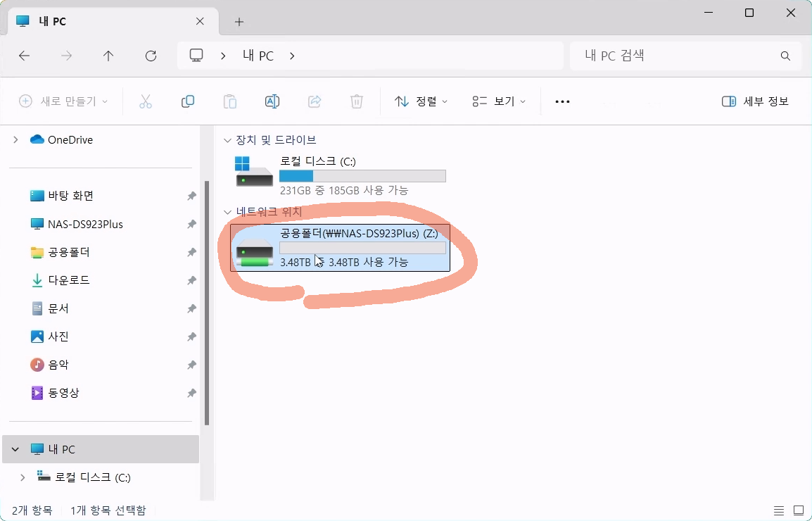Toggle the 세부 정보 details pane
The image size is (812, 521).
(x=756, y=101)
